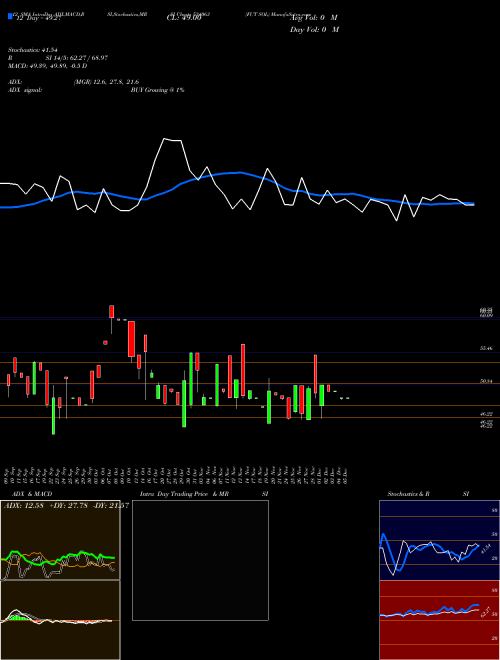Click the 'Stochastics & R' panel title

click(409, 494)
